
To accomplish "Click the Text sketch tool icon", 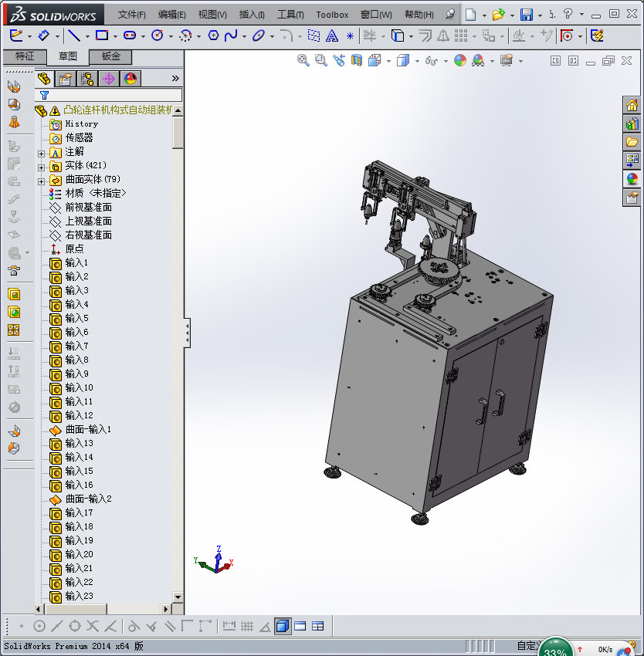I will coord(331,36).
